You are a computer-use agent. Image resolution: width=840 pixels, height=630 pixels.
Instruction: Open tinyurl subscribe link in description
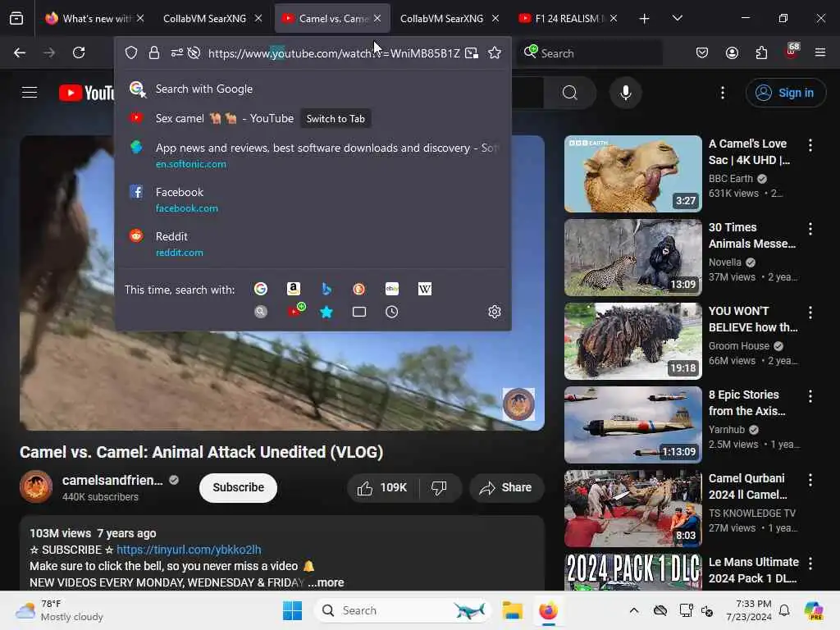(x=189, y=550)
